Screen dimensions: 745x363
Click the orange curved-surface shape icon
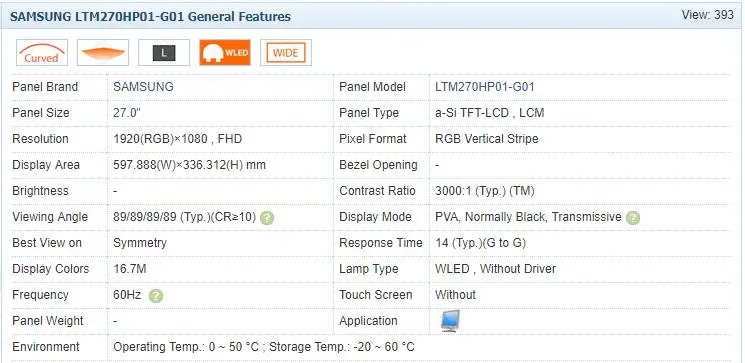tap(103, 53)
